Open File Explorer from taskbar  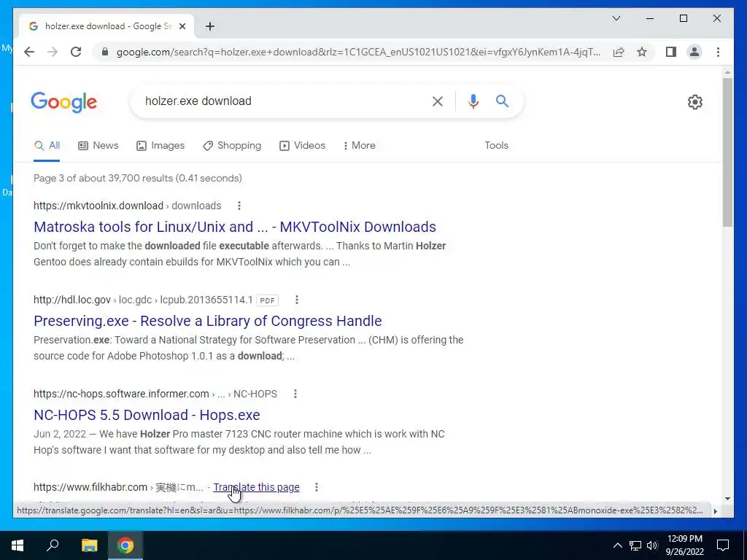pyautogui.click(x=89, y=545)
